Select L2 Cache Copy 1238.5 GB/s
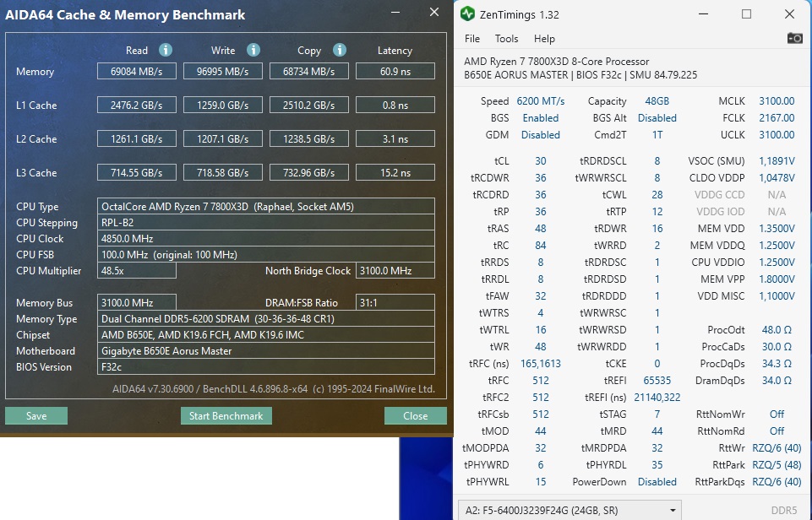The image size is (812, 520). (309, 138)
